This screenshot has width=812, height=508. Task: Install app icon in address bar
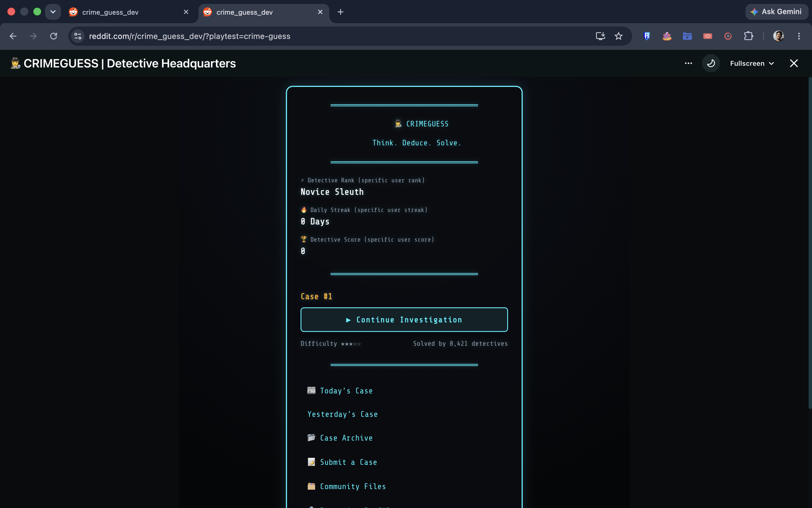point(600,36)
